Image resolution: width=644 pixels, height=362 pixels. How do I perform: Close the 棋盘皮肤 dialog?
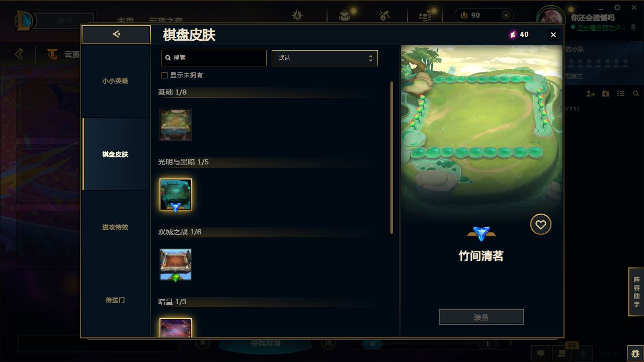click(x=553, y=35)
